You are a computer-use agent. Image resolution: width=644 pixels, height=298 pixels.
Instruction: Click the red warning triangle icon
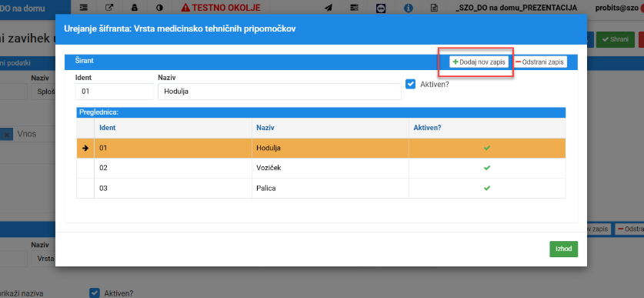(185, 8)
